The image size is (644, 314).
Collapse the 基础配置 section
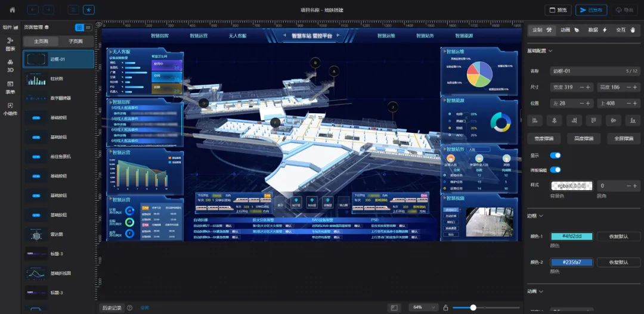pos(550,51)
